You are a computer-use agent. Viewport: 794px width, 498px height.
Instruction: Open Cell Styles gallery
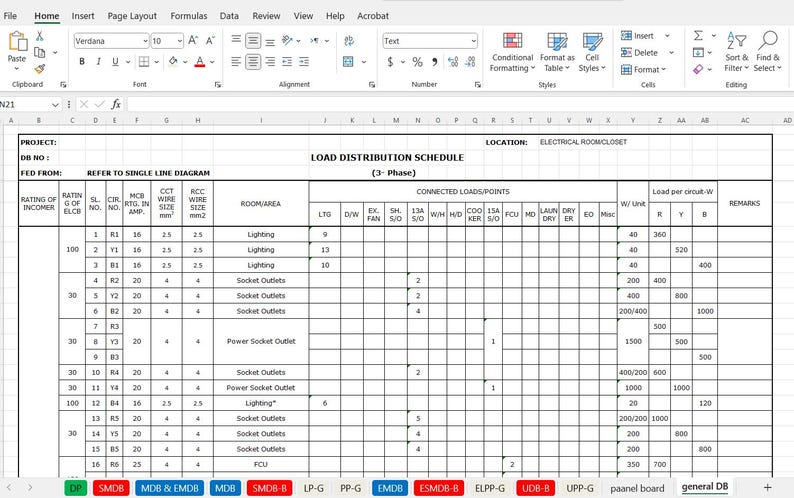pos(592,52)
